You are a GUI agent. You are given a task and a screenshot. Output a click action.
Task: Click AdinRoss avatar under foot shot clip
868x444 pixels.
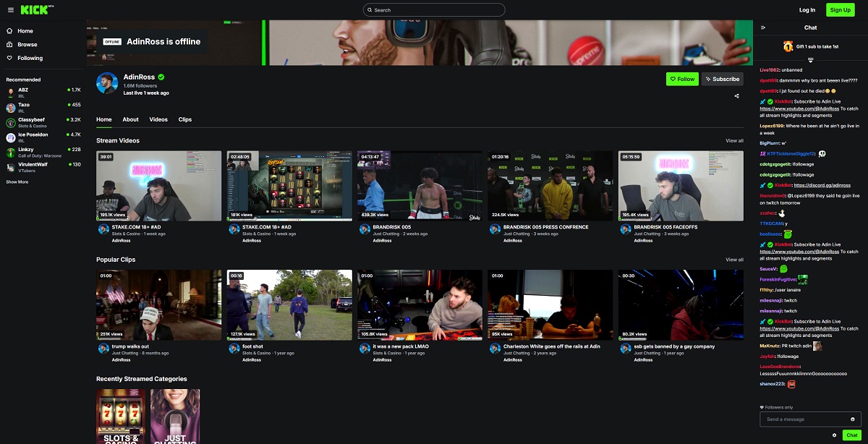[x=234, y=349]
